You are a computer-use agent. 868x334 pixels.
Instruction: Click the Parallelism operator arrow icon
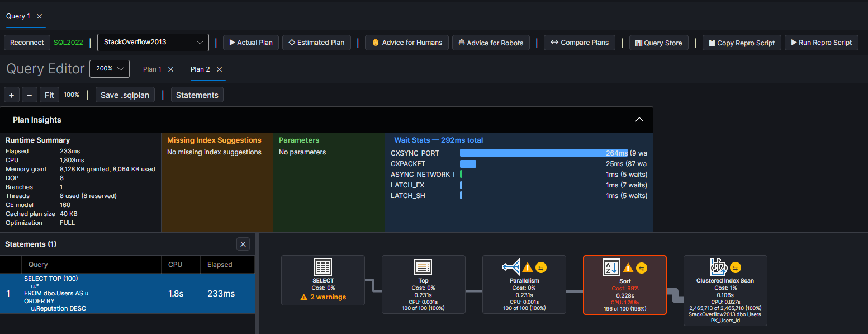point(511,267)
